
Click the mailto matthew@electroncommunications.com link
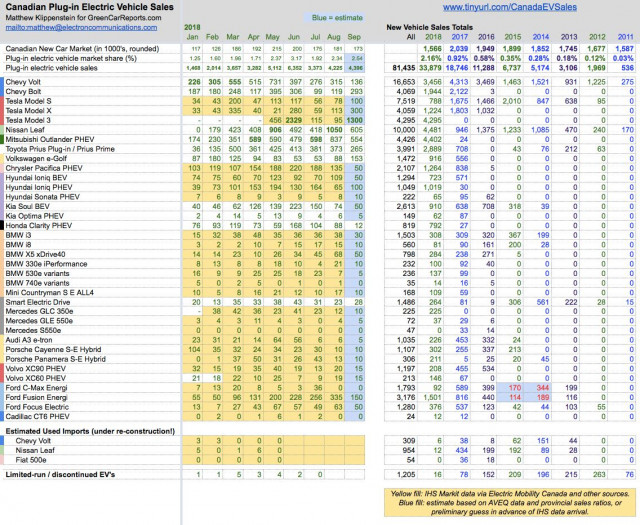(x=81, y=27)
